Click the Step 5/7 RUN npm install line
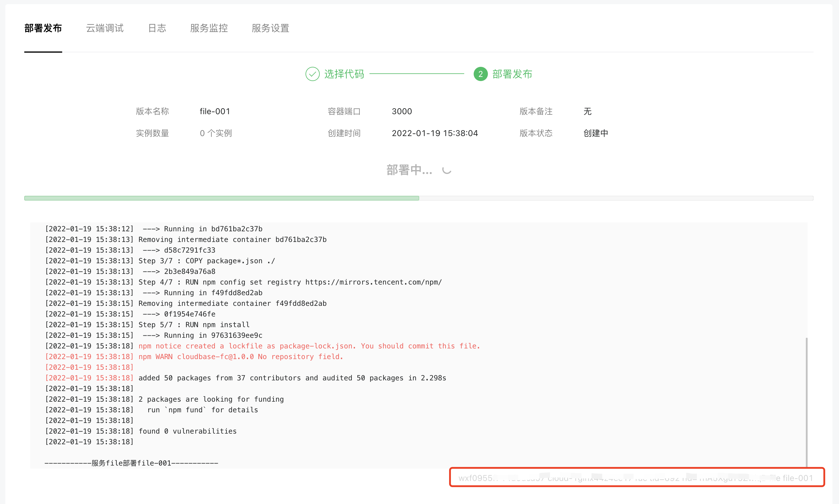Screen dimensions: 839x504 click(x=194, y=325)
